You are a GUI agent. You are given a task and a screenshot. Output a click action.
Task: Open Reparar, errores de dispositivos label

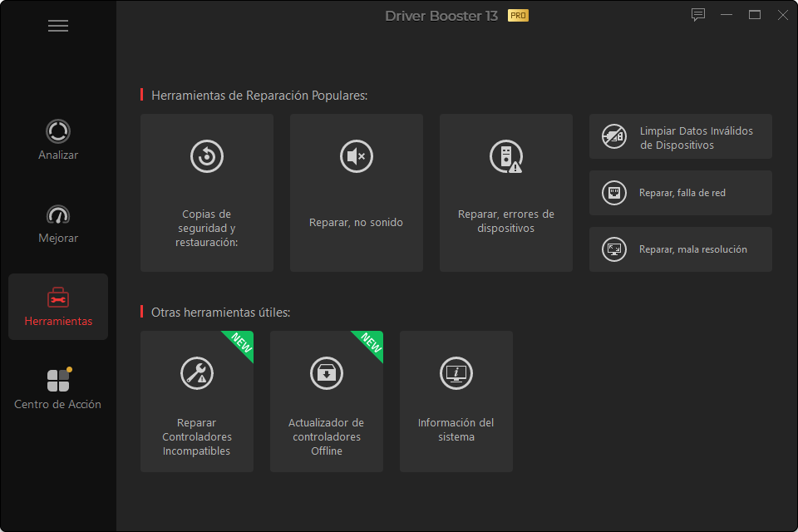[506, 221]
